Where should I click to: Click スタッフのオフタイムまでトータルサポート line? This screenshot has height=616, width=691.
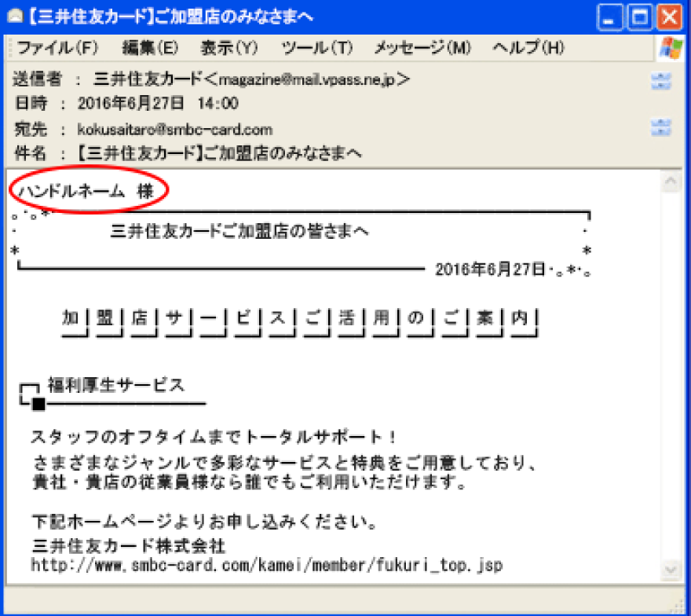click(x=214, y=437)
